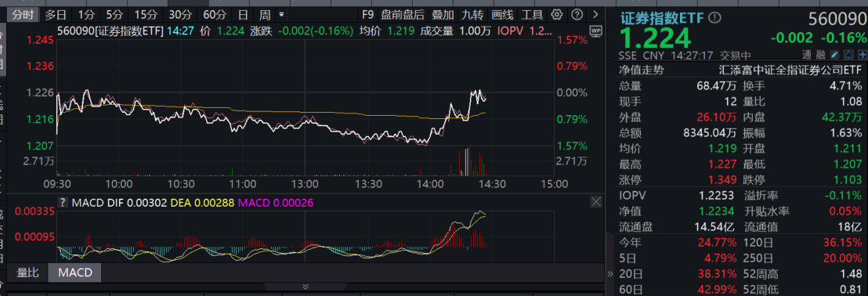868x296 pixels.
Task: Click the help question mark icon in toolbar
Action: pyautogui.click(x=577, y=14)
